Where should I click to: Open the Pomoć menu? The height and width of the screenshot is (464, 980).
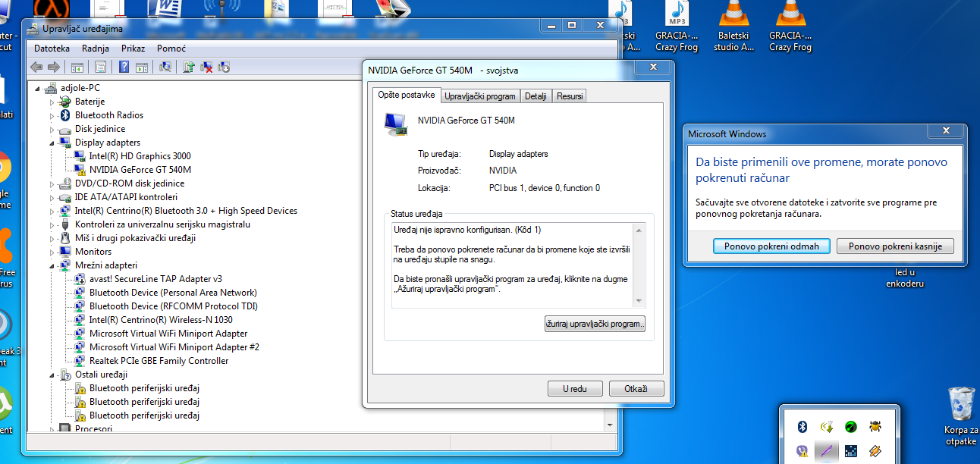pyautogui.click(x=171, y=49)
